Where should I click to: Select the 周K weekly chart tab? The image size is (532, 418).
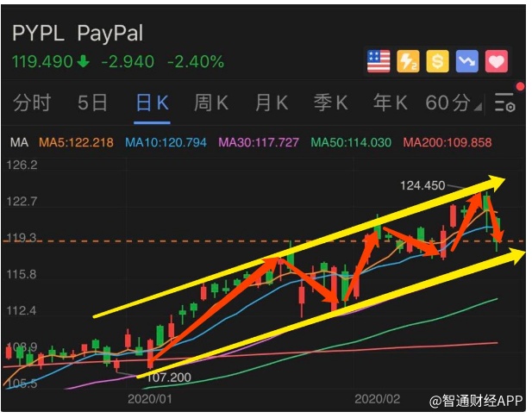click(211, 103)
